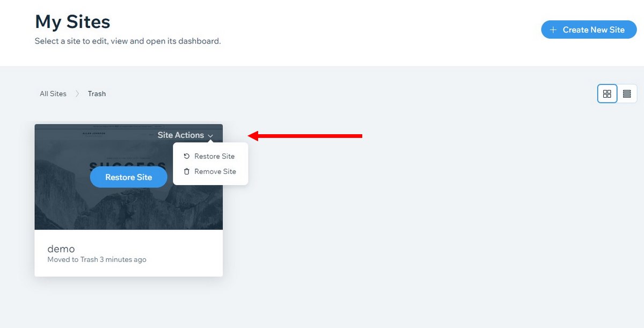
Task: Click the plus icon on Create New Site
Action: (553, 30)
